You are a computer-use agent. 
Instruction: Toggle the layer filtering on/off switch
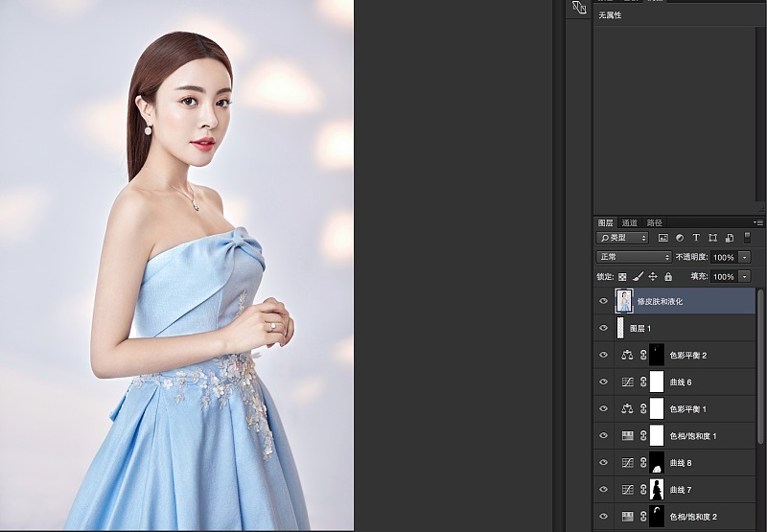(x=747, y=237)
